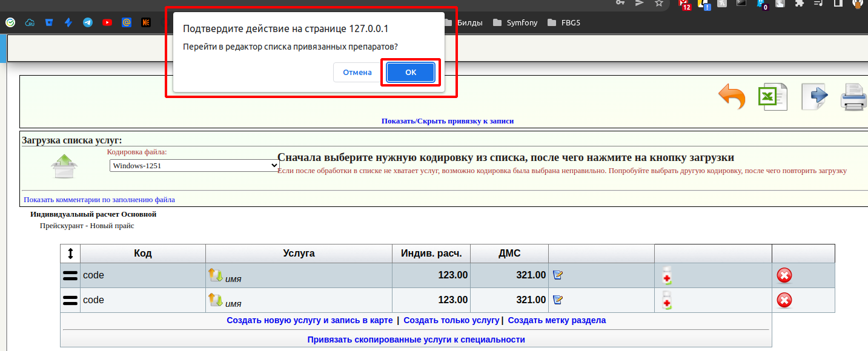This screenshot has width=868, height=351.
Task: Click the sort arrows column header
Action: 70,254
